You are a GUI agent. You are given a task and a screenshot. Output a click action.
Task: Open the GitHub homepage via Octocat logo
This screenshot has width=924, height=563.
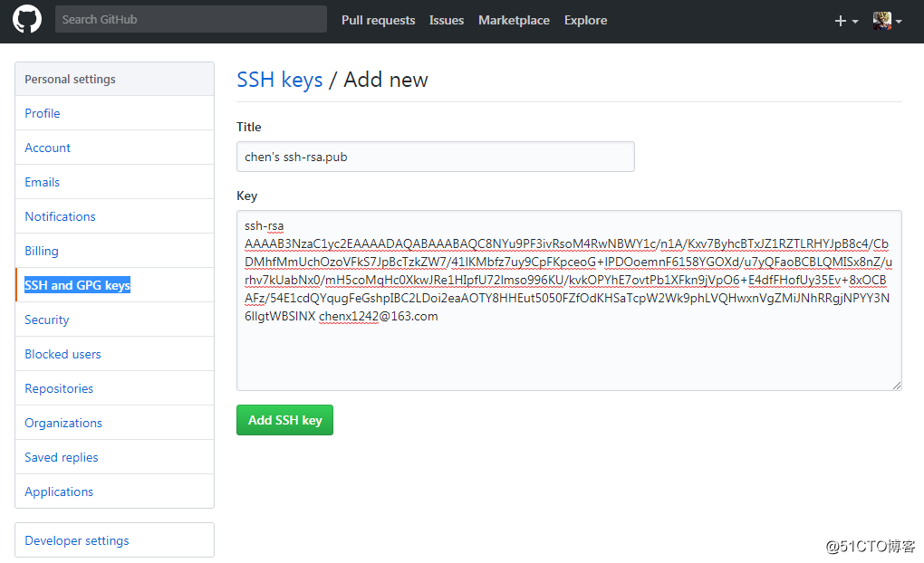[x=27, y=19]
